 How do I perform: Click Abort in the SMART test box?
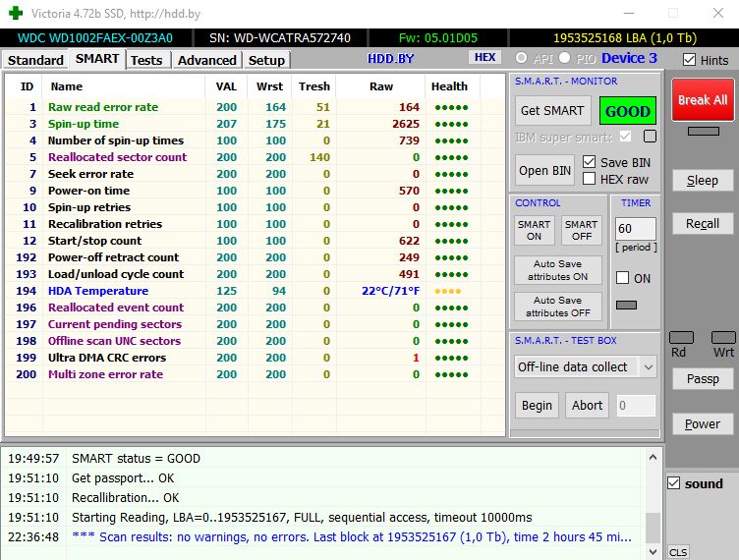tap(588, 406)
